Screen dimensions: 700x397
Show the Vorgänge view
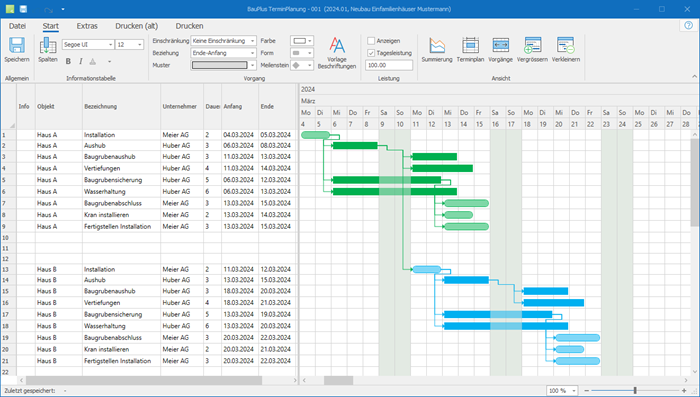coord(500,46)
